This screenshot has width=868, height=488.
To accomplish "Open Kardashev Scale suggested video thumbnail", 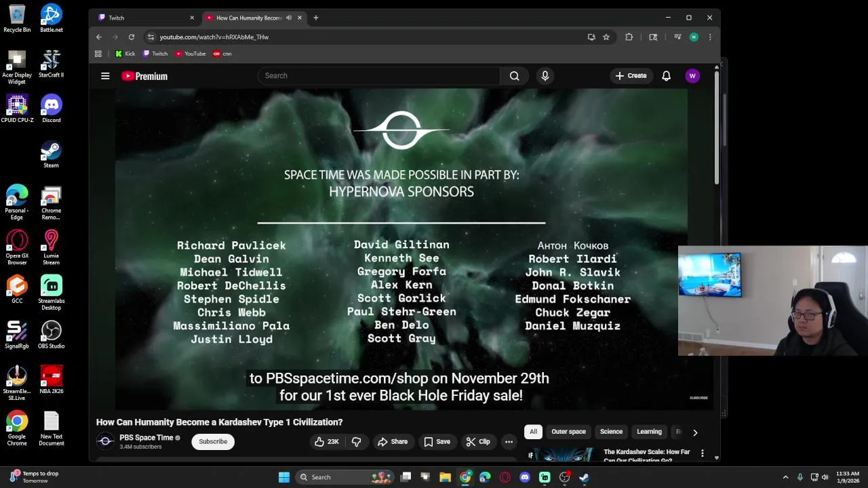I will click(x=562, y=454).
